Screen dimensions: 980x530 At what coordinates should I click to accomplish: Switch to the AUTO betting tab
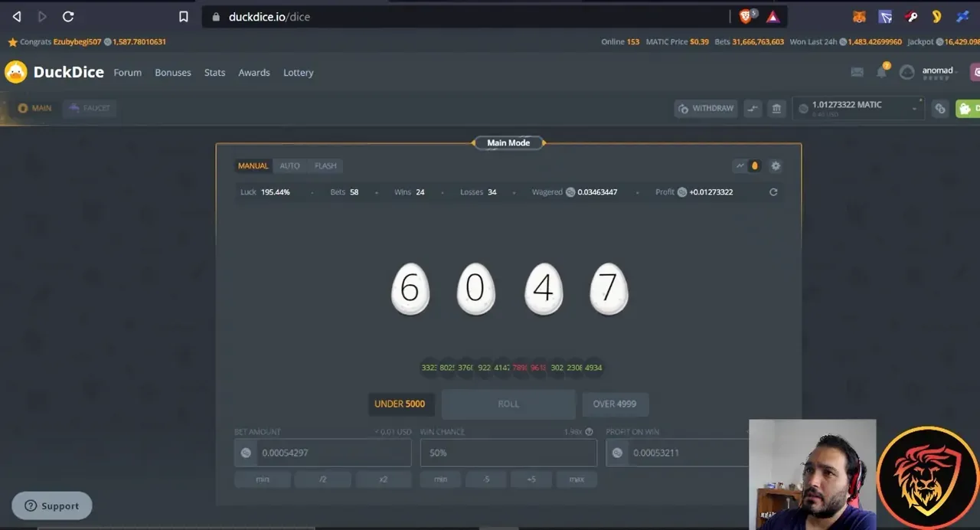pos(289,165)
